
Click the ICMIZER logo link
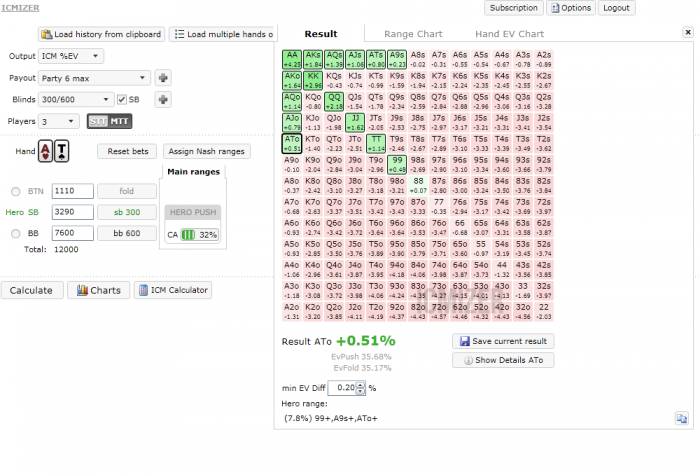coord(21,8)
